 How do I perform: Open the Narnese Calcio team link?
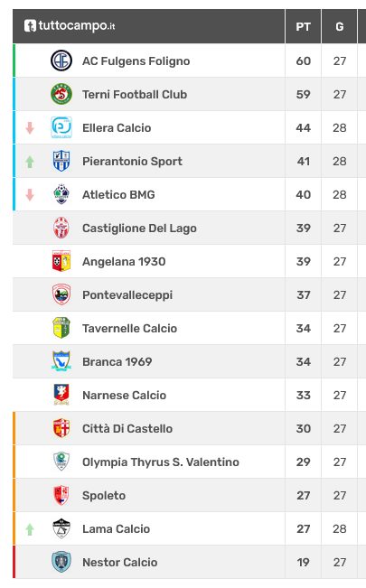point(124,395)
